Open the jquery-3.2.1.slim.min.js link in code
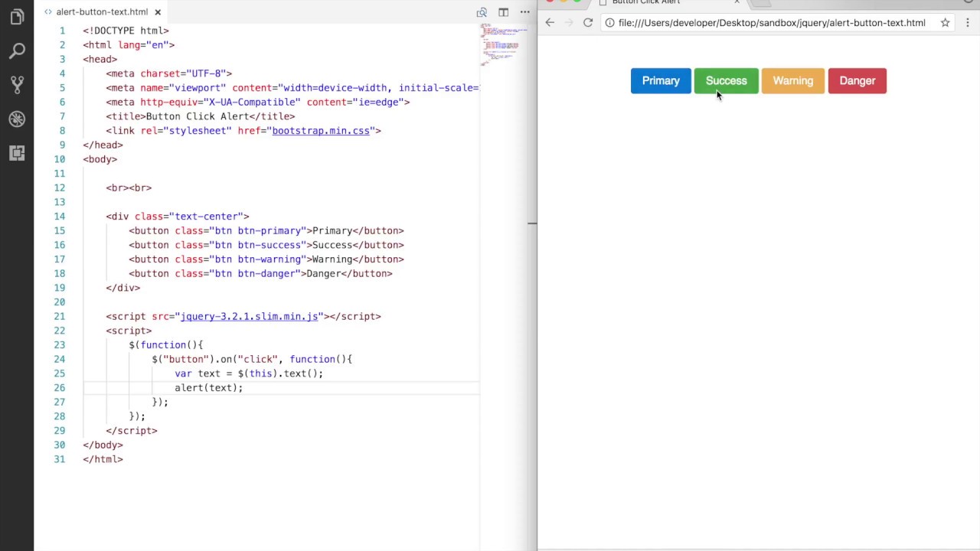The height and width of the screenshot is (551, 980). [x=250, y=316]
